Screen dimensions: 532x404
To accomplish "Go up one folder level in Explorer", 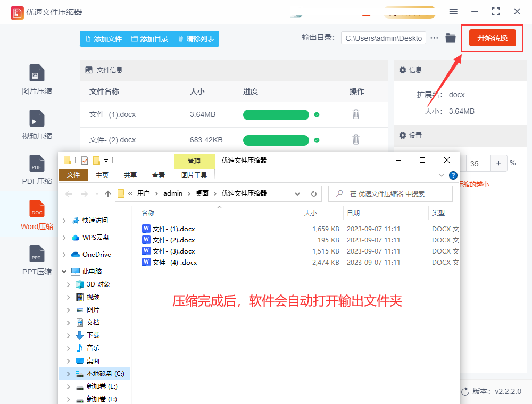I will 108,194.
